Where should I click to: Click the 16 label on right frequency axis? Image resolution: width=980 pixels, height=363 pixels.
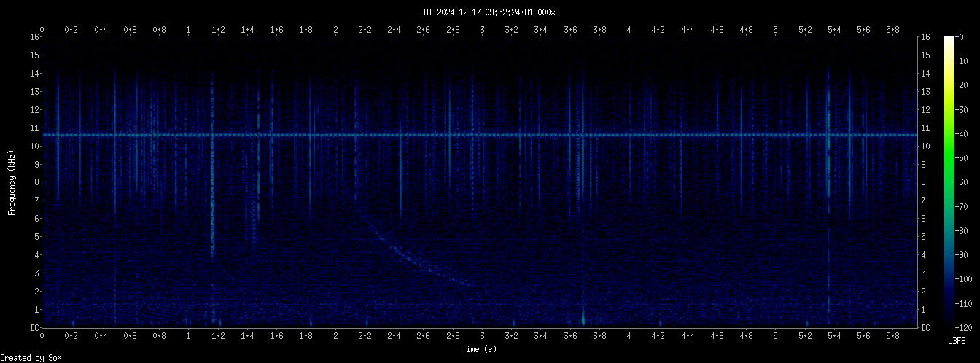click(925, 37)
